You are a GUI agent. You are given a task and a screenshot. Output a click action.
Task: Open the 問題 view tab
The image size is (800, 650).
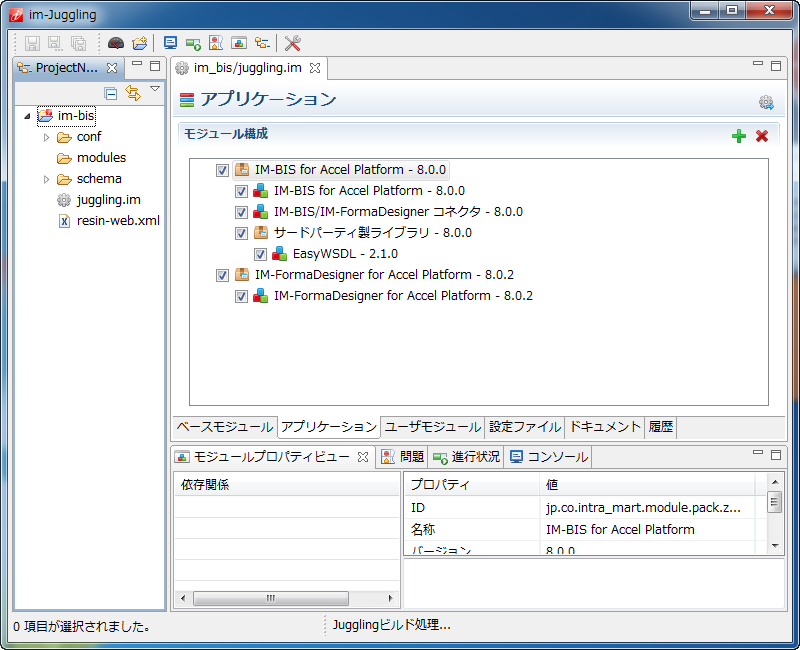(403, 457)
